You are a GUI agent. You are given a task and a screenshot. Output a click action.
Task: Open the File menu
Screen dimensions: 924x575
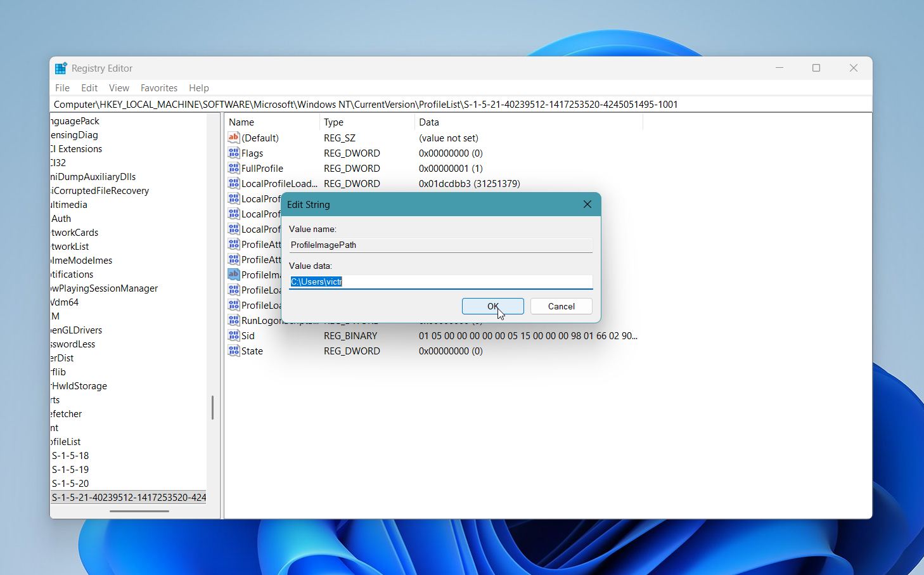[62, 88]
